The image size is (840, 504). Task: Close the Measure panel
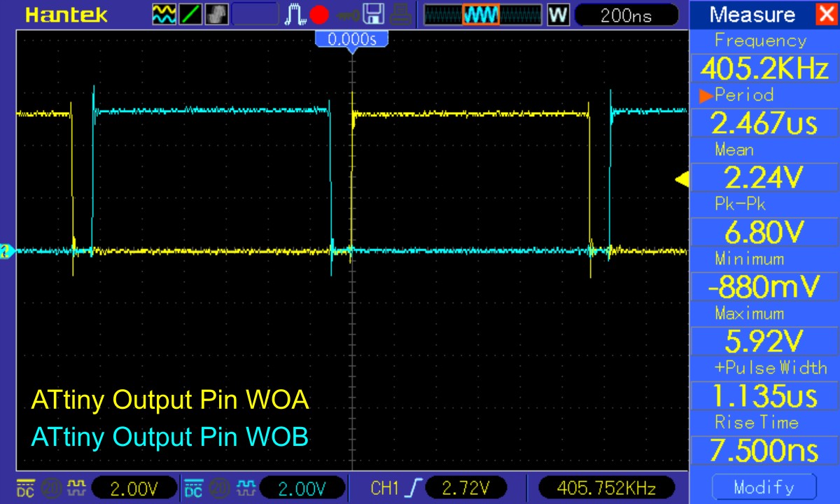826,15
